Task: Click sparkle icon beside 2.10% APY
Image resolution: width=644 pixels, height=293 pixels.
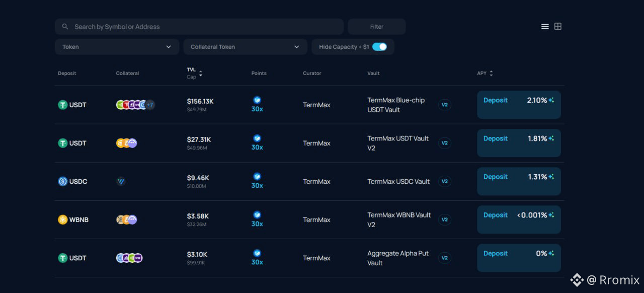Action: click(551, 100)
